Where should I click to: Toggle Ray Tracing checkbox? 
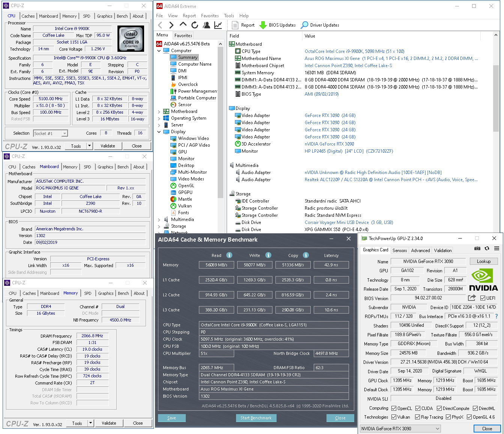coord(417,417)
